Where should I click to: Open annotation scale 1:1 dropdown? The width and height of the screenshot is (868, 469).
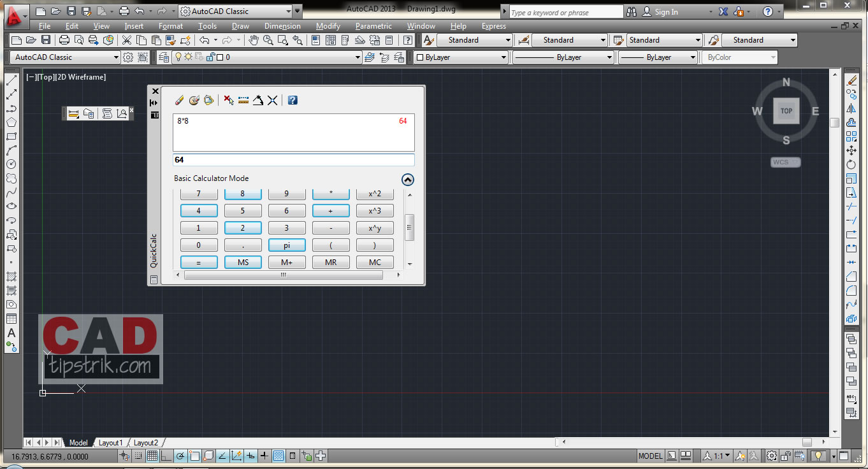click(x=718, y=456)
